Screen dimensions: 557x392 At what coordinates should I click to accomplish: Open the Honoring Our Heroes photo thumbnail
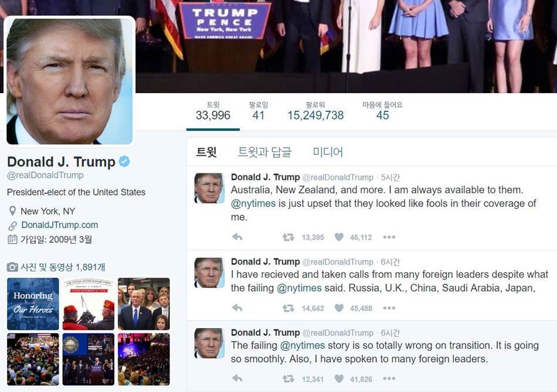pyautogui.click(x=33, y=304)
